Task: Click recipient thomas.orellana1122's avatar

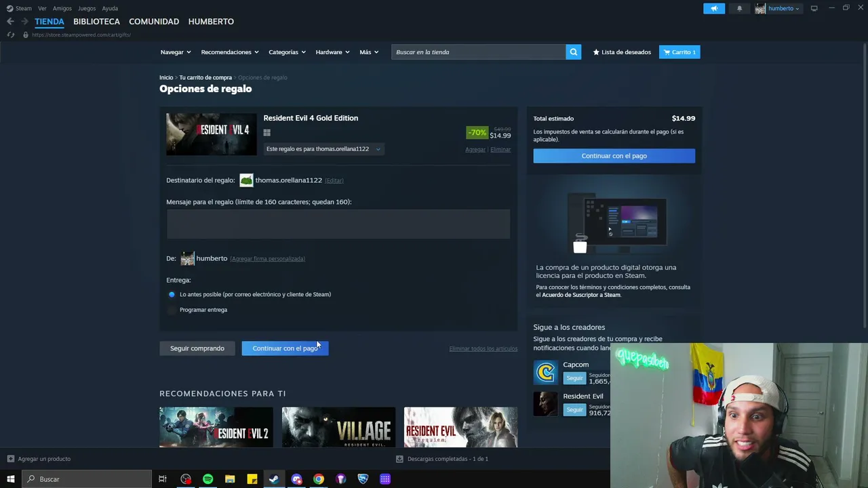Action: click(246, 180)
